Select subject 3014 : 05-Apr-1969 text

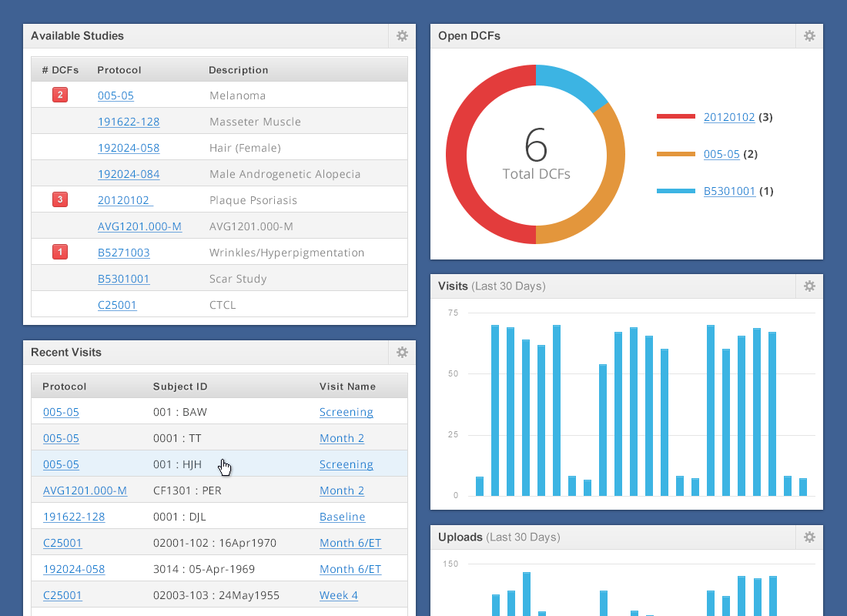(x=203, y=570)
